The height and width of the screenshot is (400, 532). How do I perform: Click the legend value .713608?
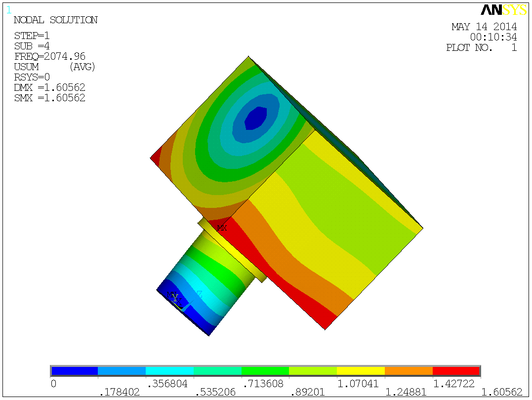coord(263,384)
